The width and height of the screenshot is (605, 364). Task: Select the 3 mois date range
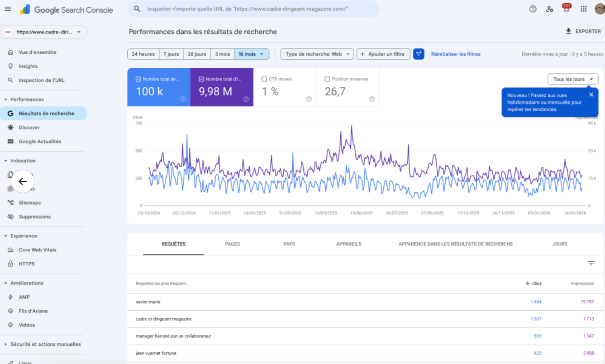(x=222, y=54)
